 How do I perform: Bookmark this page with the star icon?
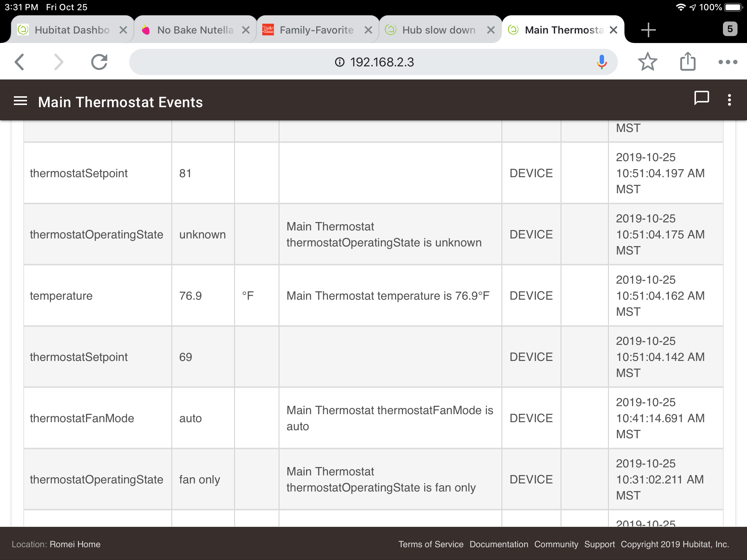coord(647,62)
